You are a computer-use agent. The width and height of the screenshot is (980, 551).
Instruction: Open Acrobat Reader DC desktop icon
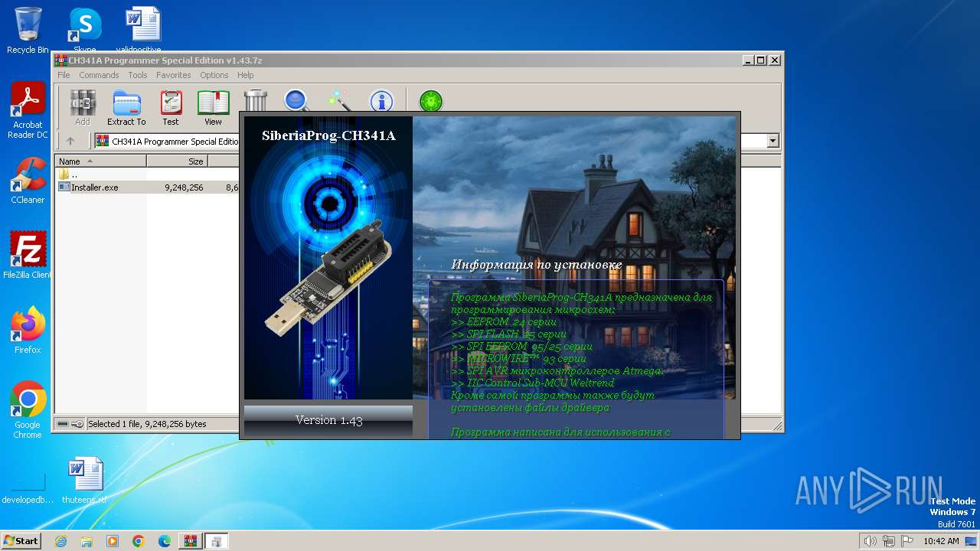point(28,111)
